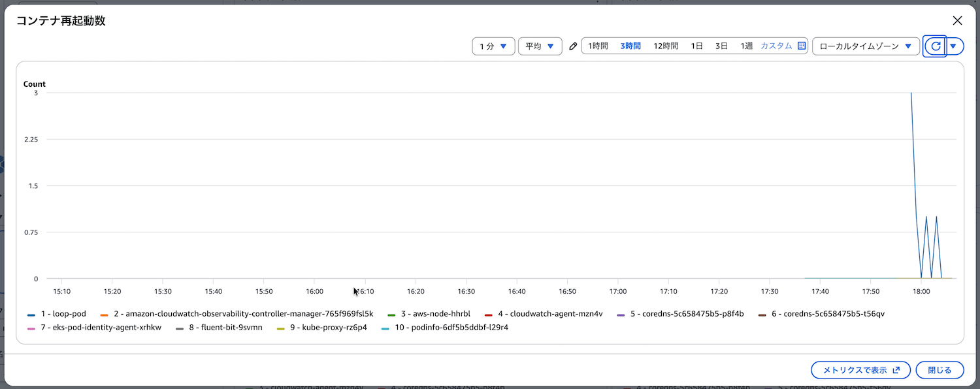Close the dialog with X icon
The image size is (980, 389).
[x=957, y=21]
